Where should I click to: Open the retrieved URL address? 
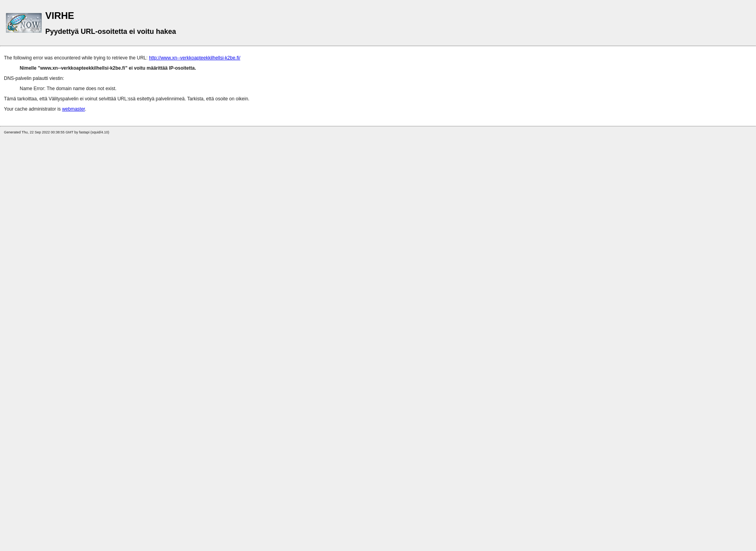point(194,57)
